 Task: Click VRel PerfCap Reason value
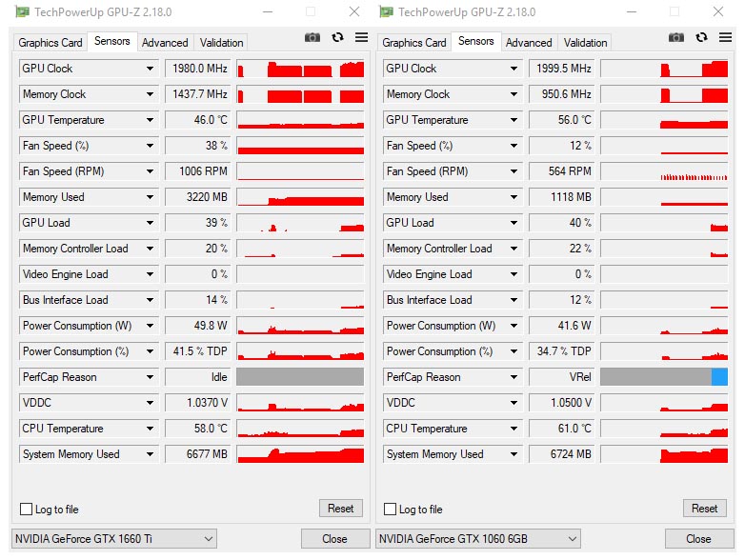561,377
